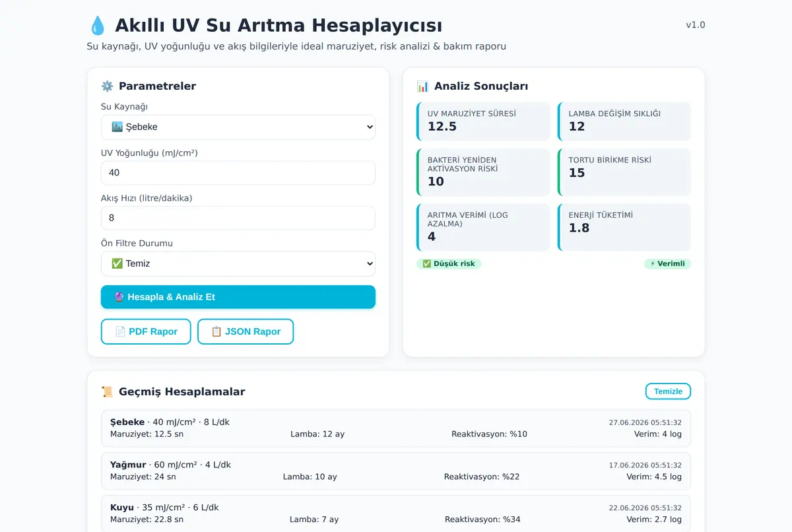
Task: Clear history with the Temizle button
Action: (668, 391)
